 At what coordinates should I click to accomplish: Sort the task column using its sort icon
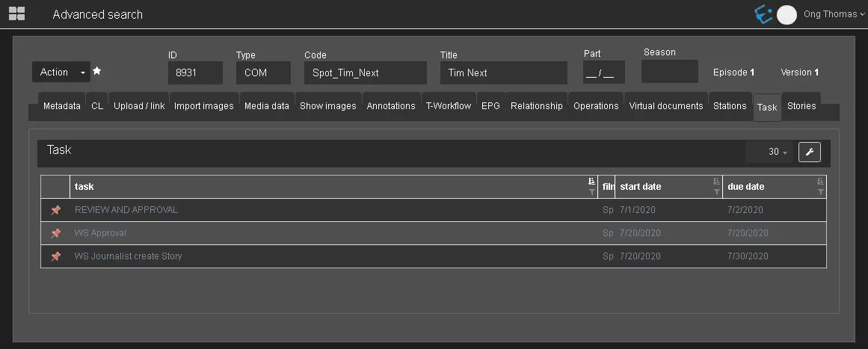591,182
